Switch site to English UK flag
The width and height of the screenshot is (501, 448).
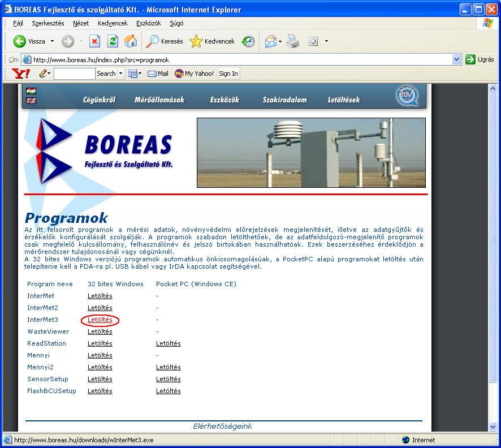click(31, 101)
